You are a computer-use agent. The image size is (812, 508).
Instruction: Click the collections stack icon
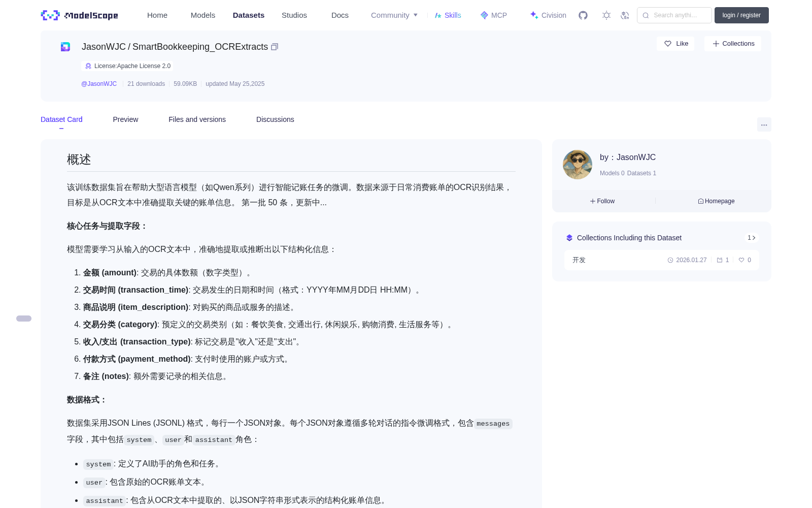[x=569, y=238]
